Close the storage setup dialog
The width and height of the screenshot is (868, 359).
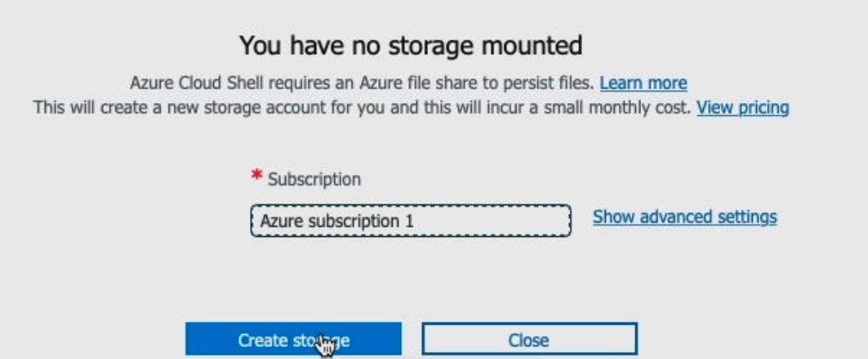tap(529, 339)
